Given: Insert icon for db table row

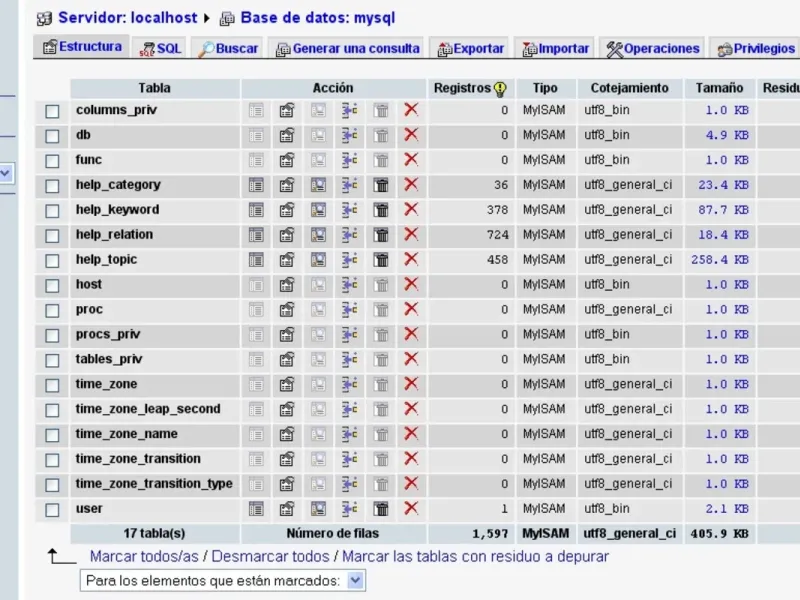Looking at the screenshot, I should [x=349, y=135].
